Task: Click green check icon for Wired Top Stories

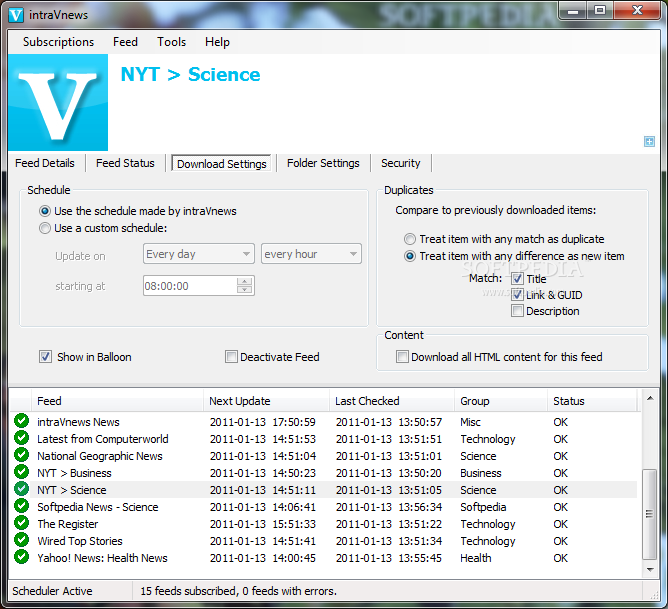Action: (x=21, y=540)
